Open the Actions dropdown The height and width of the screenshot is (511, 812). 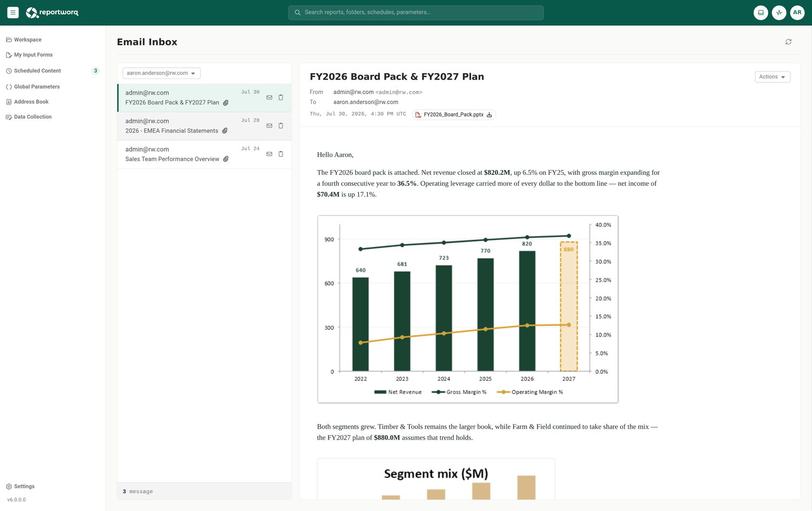point(772,77)
